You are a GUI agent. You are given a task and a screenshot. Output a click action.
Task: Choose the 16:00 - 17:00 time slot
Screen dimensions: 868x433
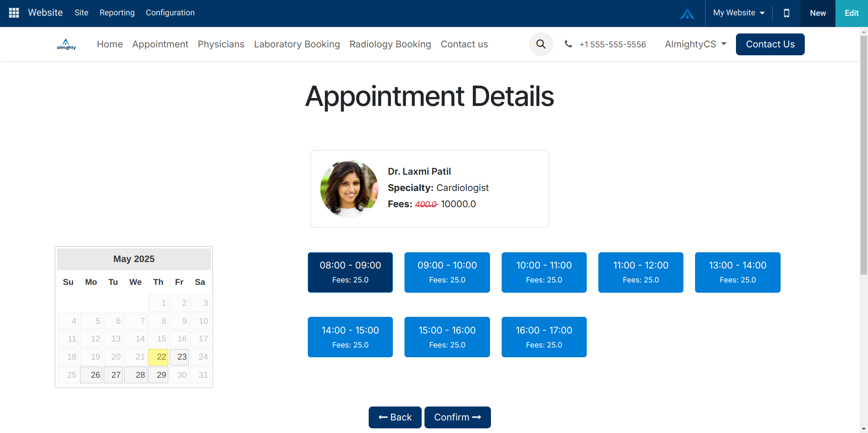pos(544,337)
